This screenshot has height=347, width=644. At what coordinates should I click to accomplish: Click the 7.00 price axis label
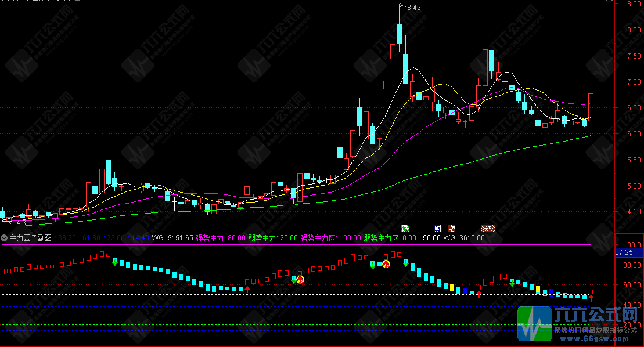click(x=634, y=82)
